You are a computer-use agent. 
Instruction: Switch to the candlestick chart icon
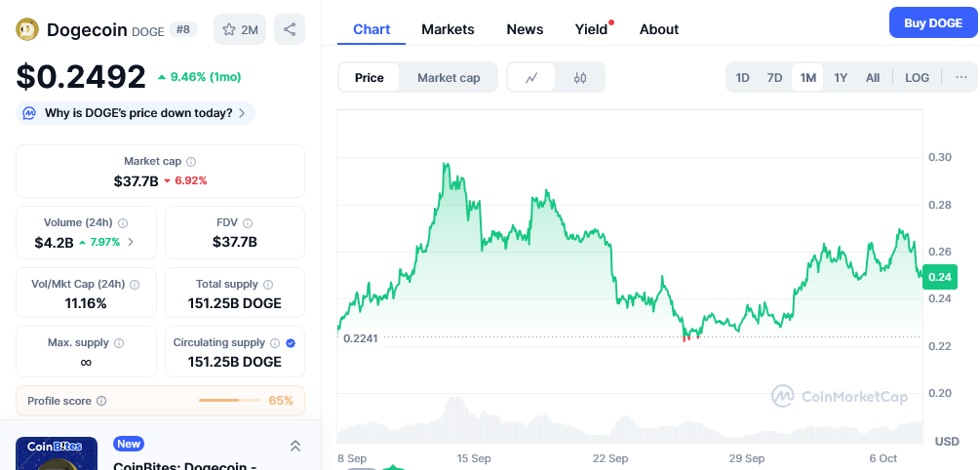point(580,78)
